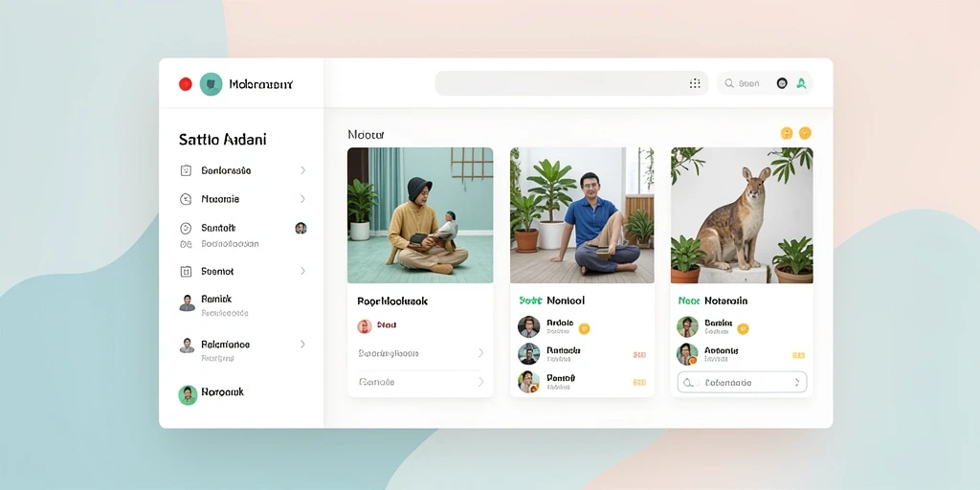This screenshot has height=490, width=980.
Task: Open the woman with doll photo thumbnail
Action: tap(420, 215)
